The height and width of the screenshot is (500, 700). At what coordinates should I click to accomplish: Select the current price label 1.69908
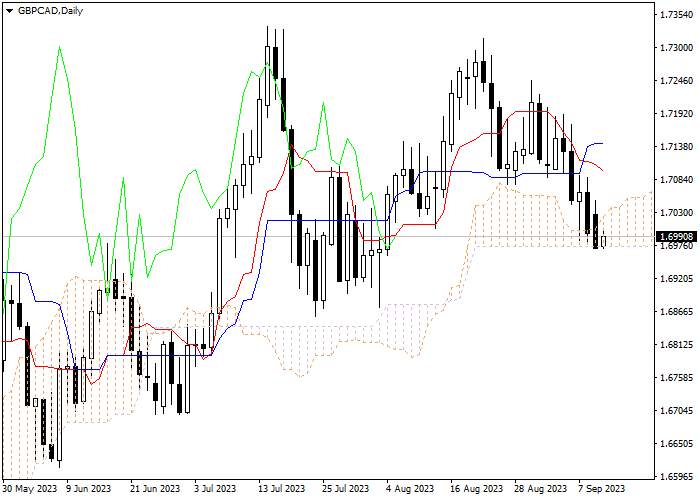678,237
